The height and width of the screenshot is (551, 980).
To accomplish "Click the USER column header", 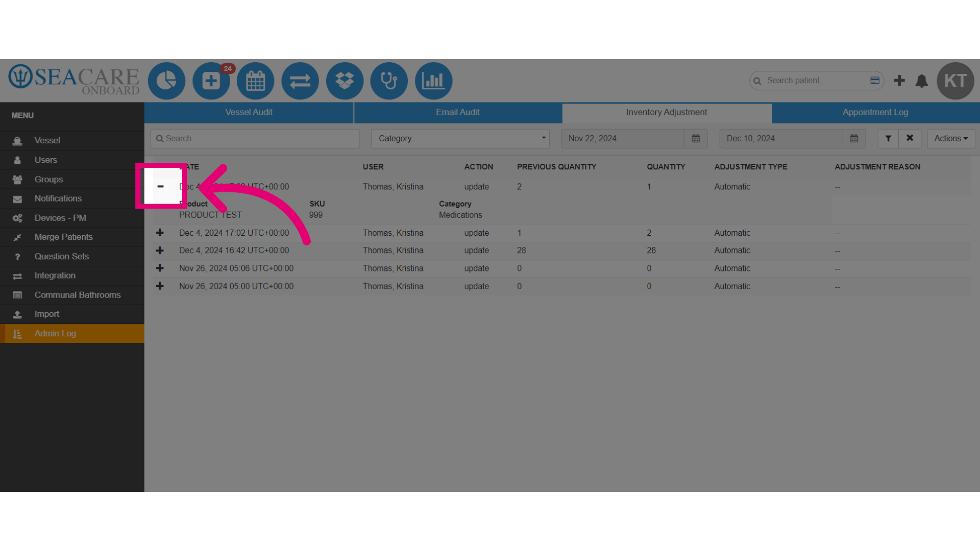I will [x=373, y=167].
